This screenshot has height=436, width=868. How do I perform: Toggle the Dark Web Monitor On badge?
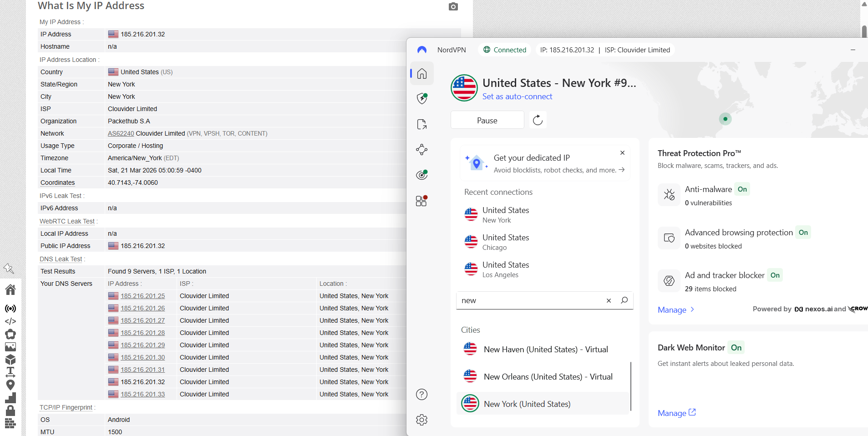[x=736, y=348]
